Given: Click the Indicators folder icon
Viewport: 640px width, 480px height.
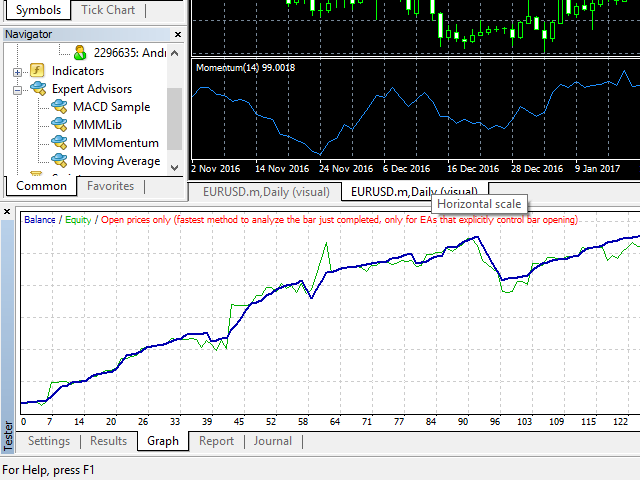Looking at the screenshot, I should click(37, 71).
